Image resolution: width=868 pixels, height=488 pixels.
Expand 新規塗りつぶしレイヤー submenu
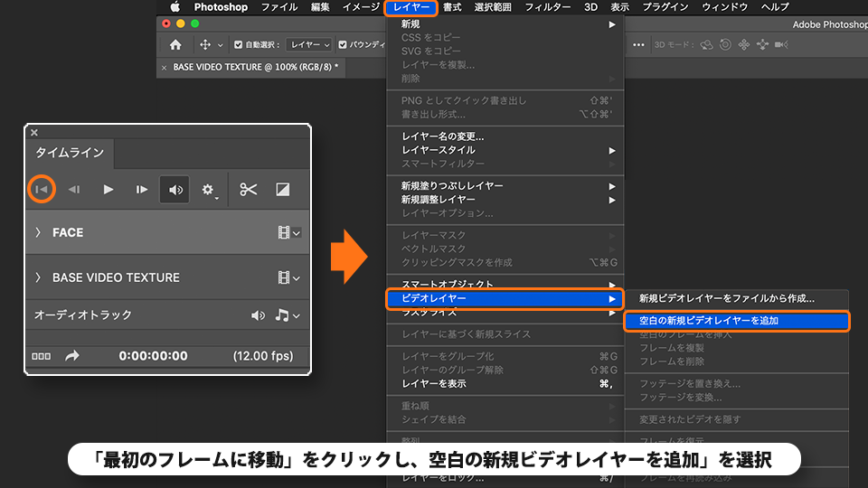[505, 186]
